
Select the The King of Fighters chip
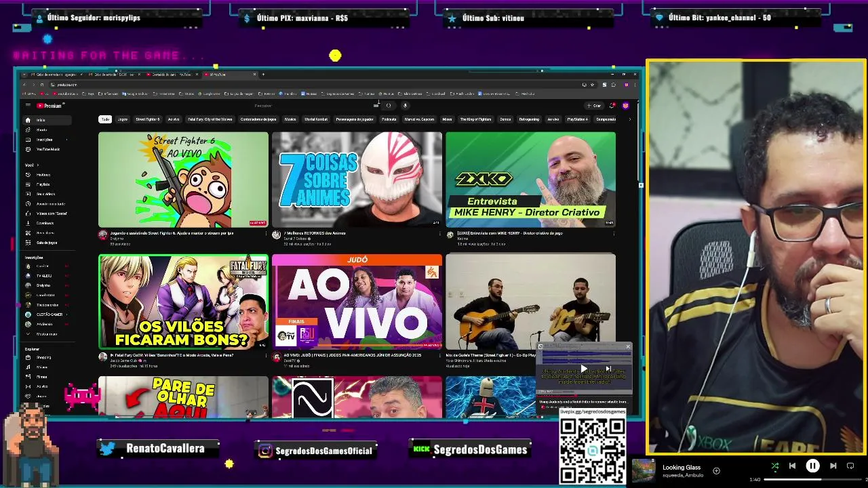click(475, 119)
